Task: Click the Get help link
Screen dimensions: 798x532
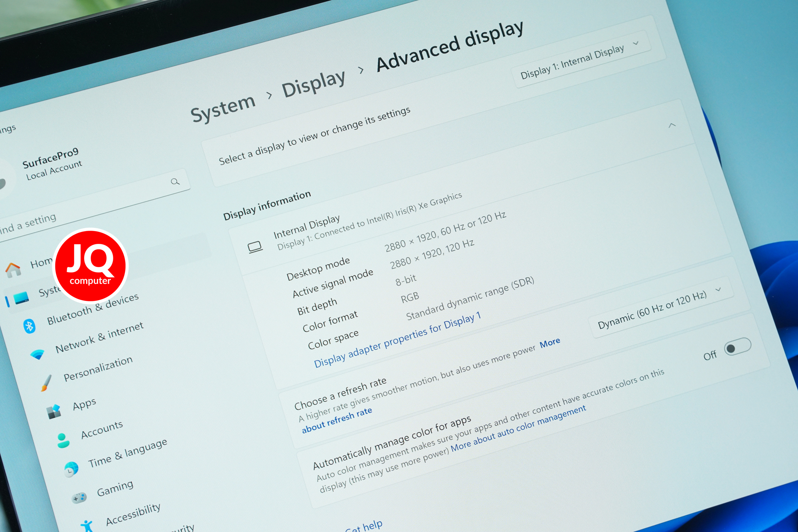Action: point(364,526)
